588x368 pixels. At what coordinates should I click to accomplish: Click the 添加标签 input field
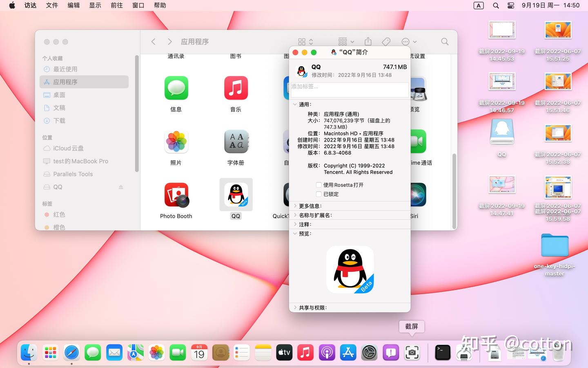(x=349, y=90)
